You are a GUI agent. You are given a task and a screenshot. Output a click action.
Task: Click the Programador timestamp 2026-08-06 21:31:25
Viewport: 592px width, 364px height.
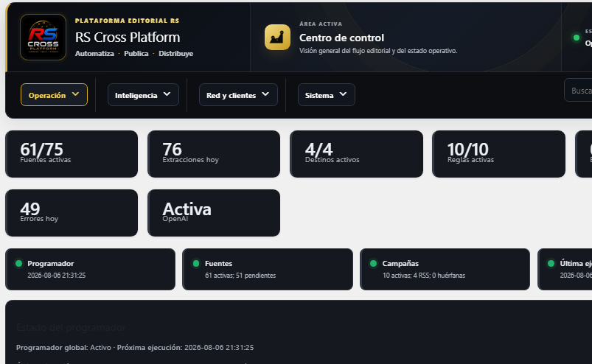pos(57,276)
